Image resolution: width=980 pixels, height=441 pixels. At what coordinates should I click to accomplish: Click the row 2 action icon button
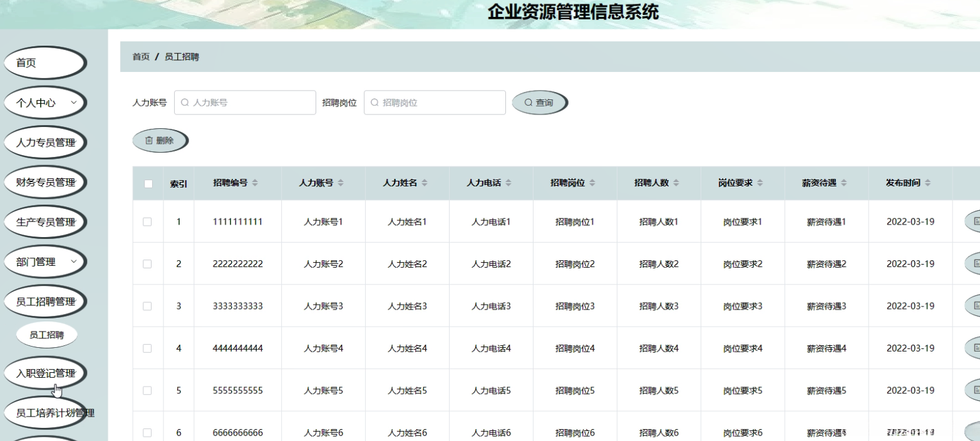point(973,264)
